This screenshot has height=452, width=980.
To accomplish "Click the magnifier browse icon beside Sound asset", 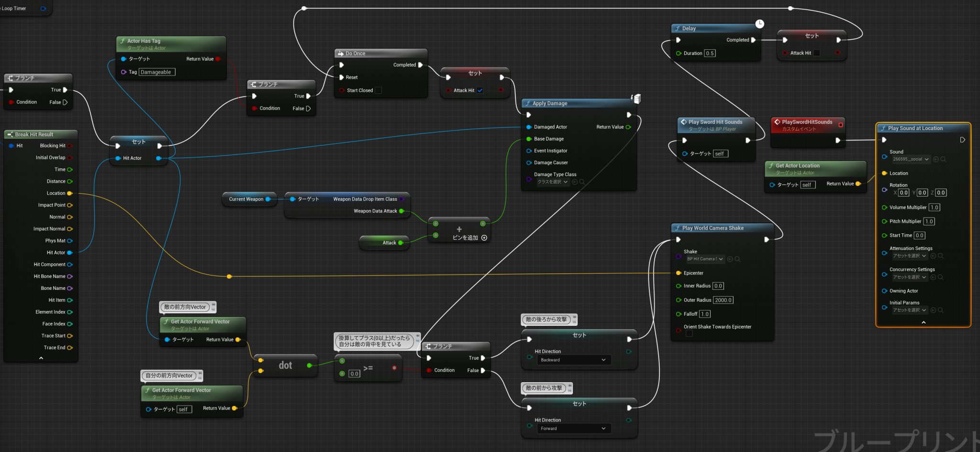I will (x=943, y=160).
